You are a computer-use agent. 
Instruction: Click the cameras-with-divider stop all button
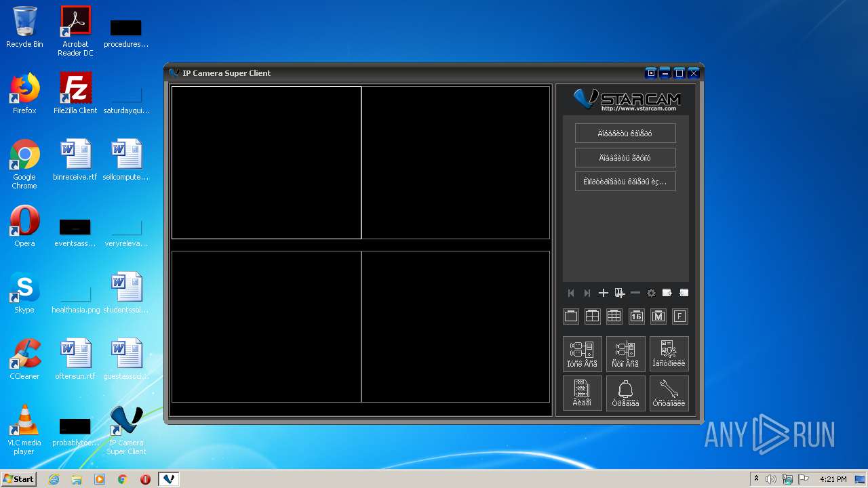click(625, 354)
